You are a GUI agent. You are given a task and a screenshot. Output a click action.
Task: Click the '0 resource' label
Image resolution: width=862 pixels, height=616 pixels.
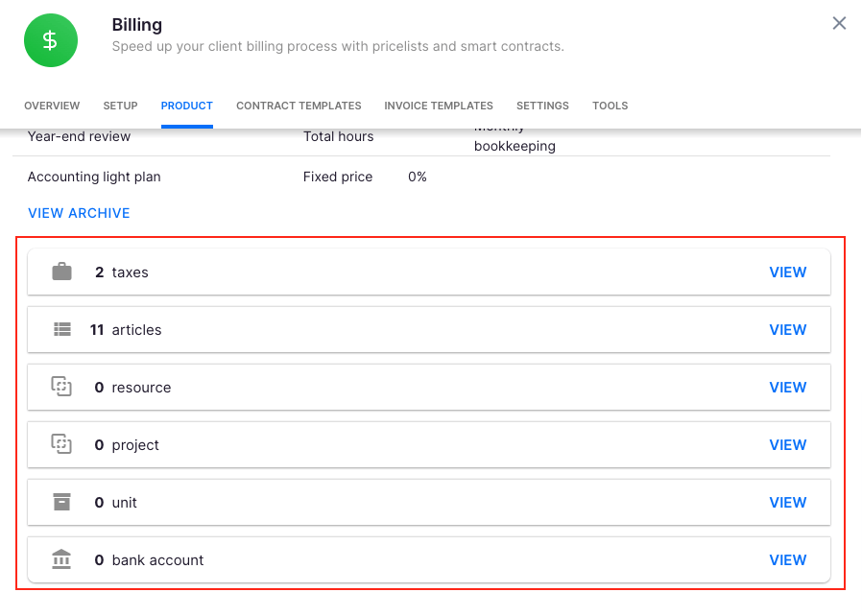tap(132, 388)
